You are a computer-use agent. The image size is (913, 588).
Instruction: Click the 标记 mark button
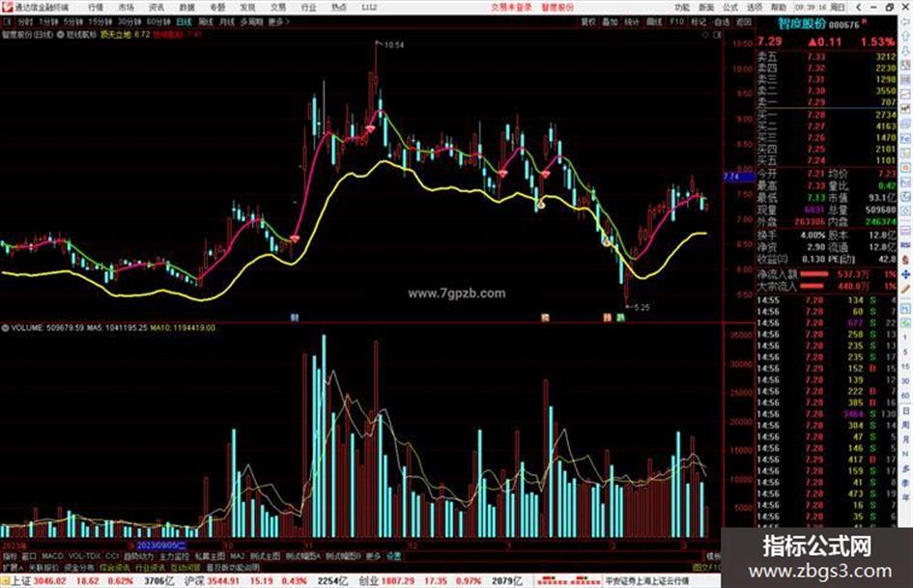(x=699, y=21)
